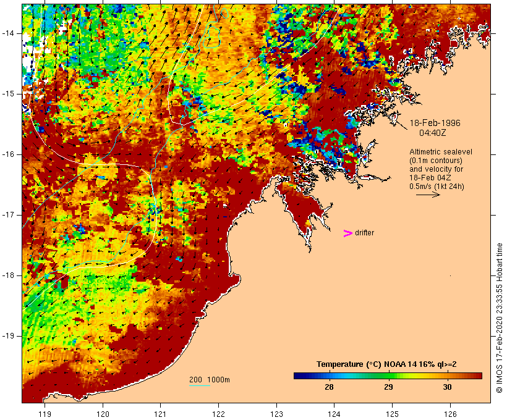Click latitude axis label '-16'

8,154
